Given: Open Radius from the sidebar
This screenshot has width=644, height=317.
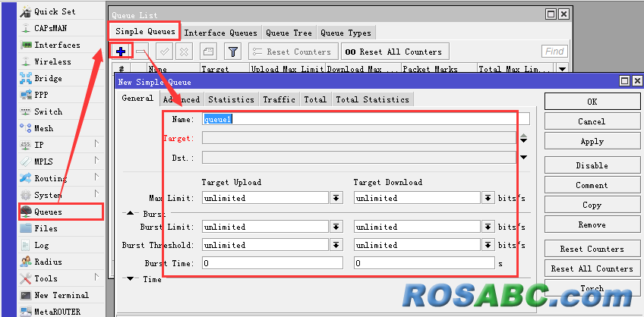Looking at the screenshot, I should [48, 262].
